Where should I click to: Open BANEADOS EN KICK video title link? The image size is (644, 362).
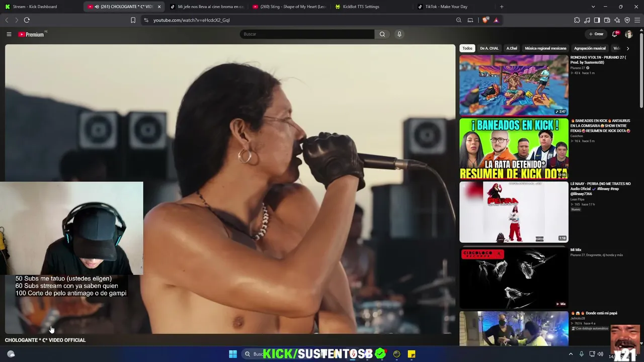[x=600, y=126]
